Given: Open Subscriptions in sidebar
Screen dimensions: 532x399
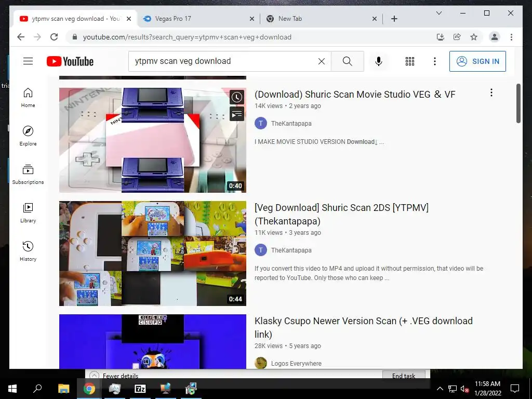Looking at the screenshot, I should pos(28,175).
